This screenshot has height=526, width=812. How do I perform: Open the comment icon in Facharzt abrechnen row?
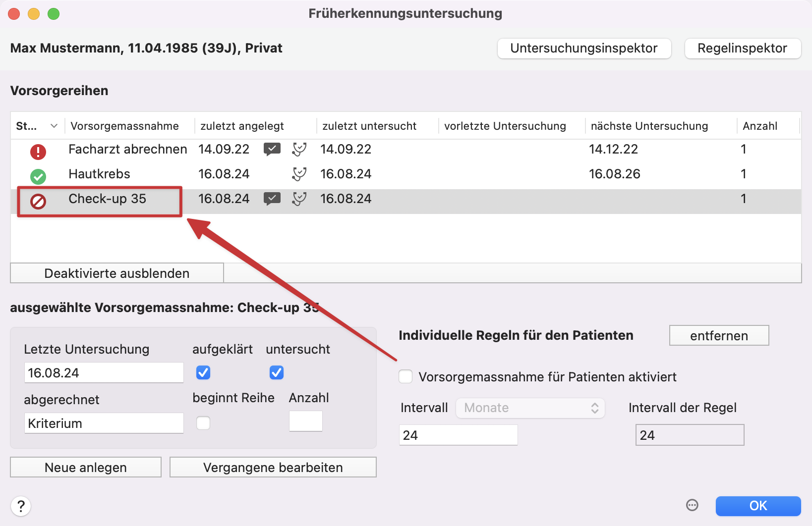pos(272,149)
